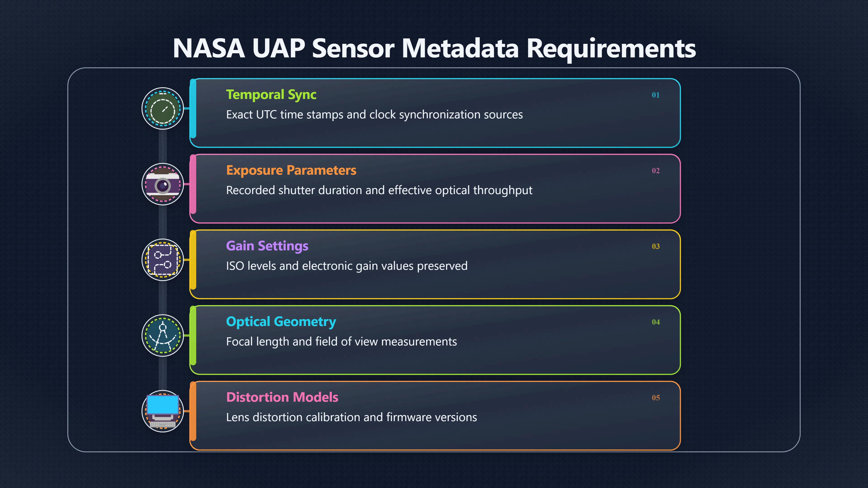Screen dimensions: 868x488
Task: Click the number 02 label
Action: point(656,171)
